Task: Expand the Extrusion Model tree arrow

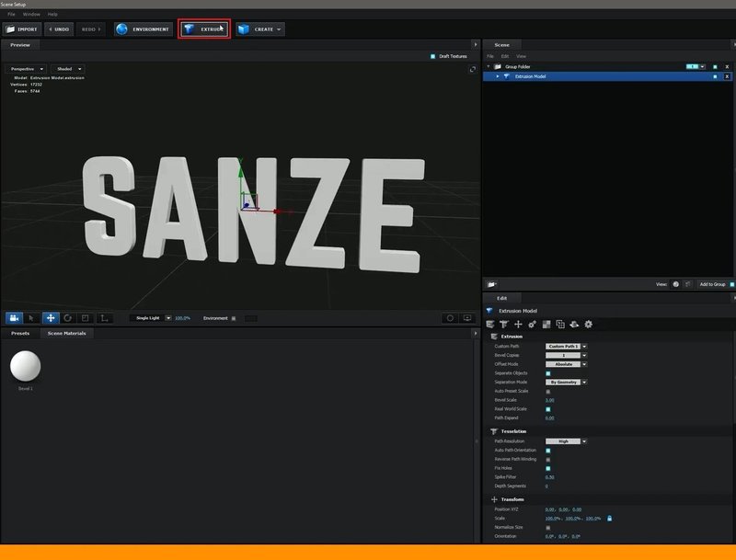Action: [498, 76]
